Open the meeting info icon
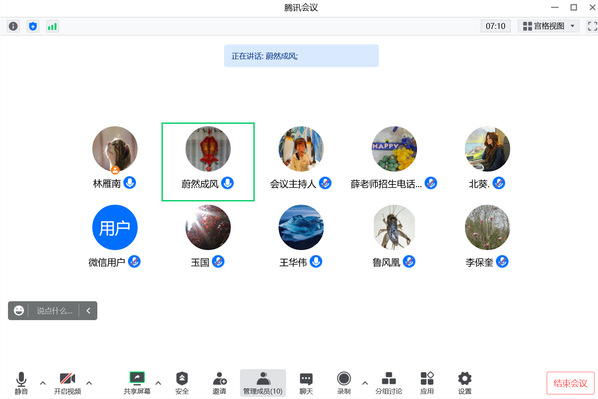 click(x=13, y=26)
